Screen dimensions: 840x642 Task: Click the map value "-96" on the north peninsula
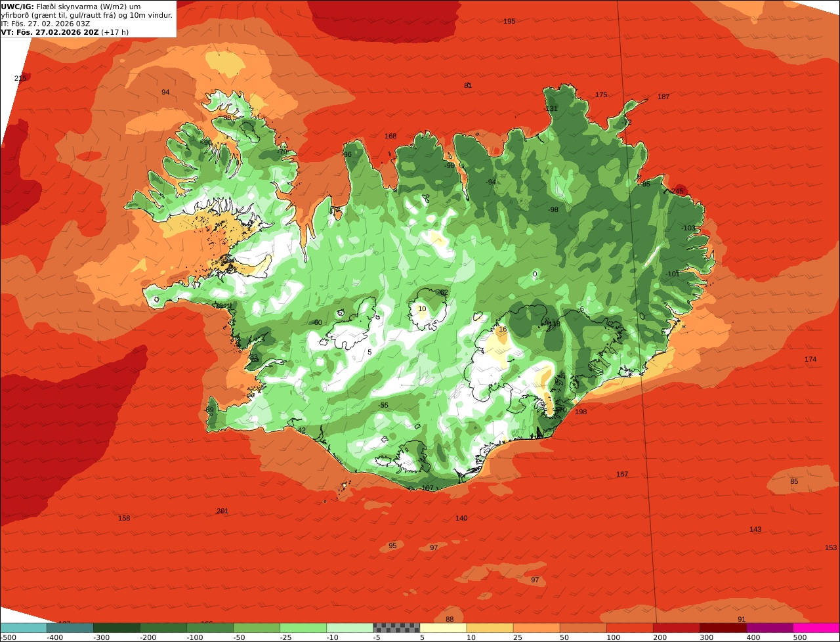pyautogui.click(x=346, y=155)
